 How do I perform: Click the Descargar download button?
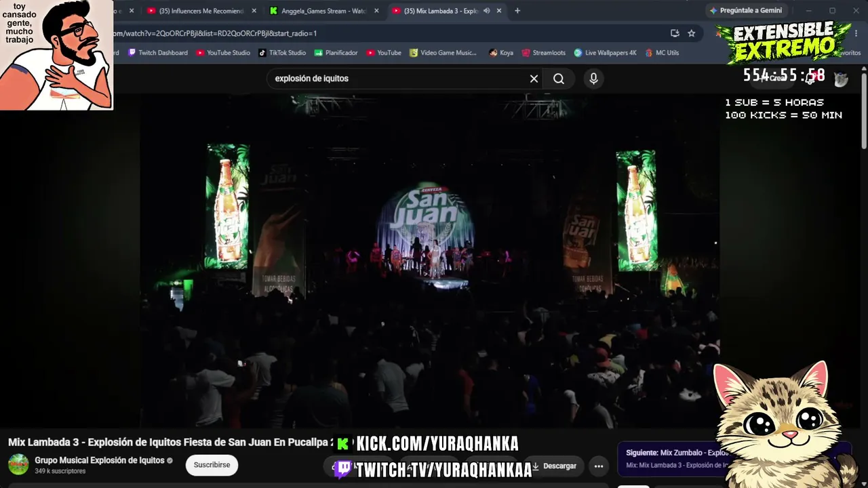pyautogui.click(x=554, y=466)
